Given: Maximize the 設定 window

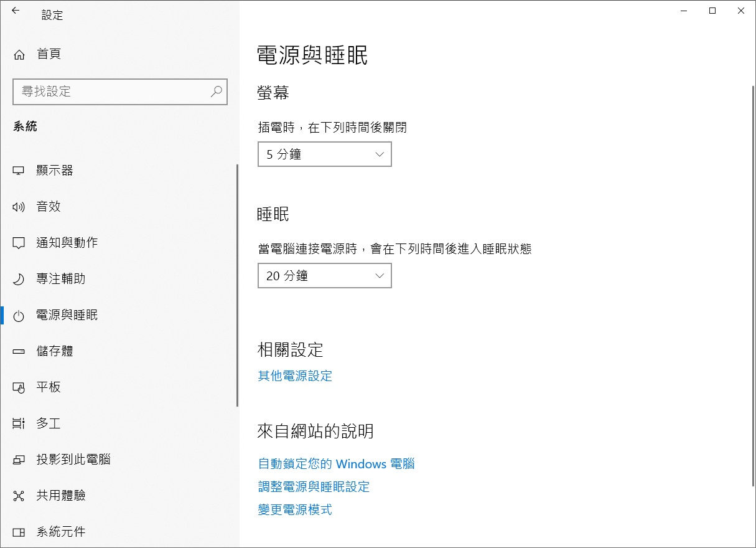Looking at the screenshot, I should [x=712, y=11].
